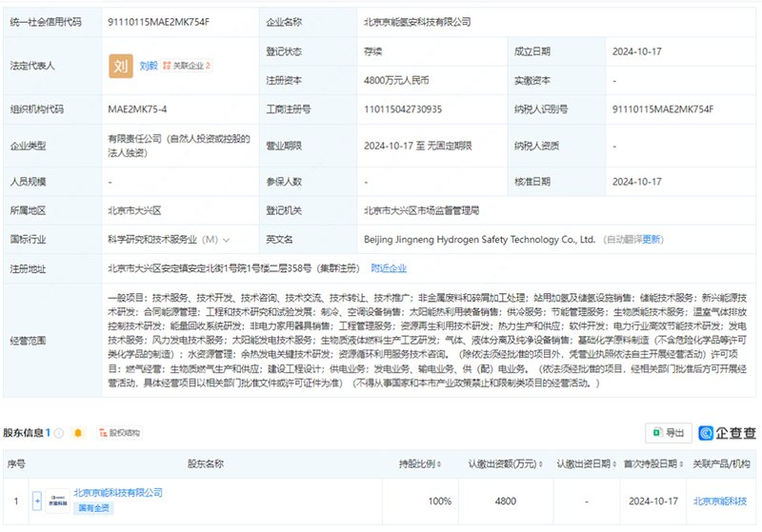Open 关联企业 2 tag
The width and height of the screenshot is (762, 532).
click(187, 66)
